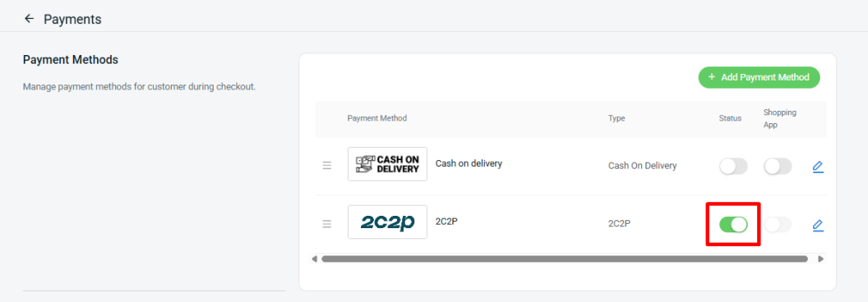This screenshot has height=302, width=868.
Task: Click the Cash on Delivery logo thumbnail
Action: [x=387, y=164]
